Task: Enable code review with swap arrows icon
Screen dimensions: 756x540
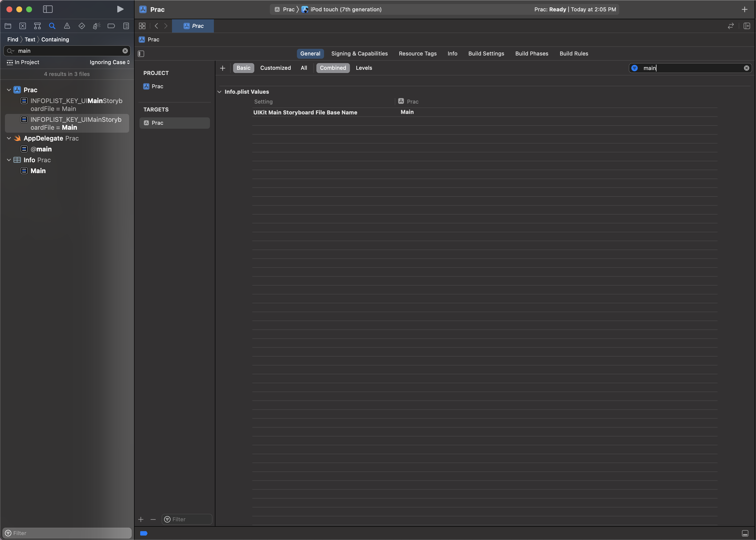Action: [731, 26]
